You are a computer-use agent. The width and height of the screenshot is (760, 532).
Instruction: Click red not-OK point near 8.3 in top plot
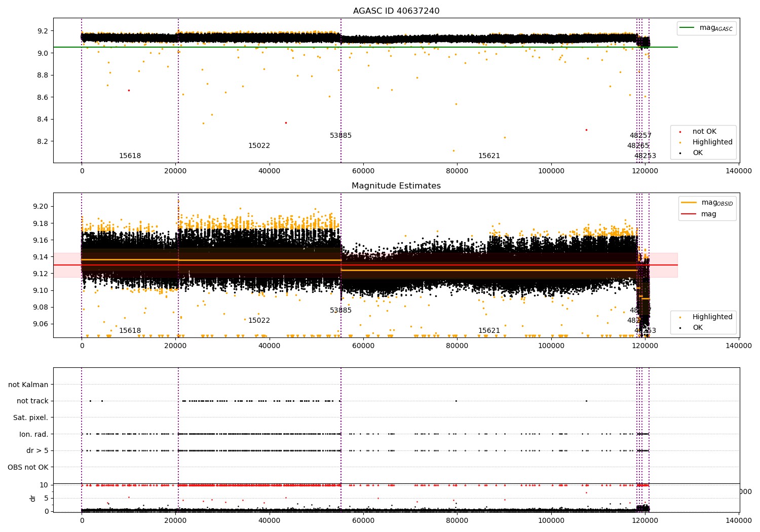tap(586, 130)
